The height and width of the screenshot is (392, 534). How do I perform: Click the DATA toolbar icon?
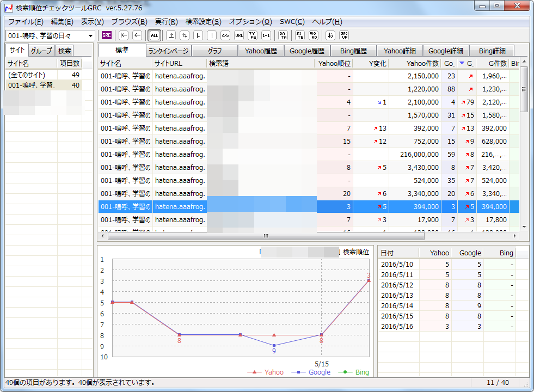tap(283, 35)
